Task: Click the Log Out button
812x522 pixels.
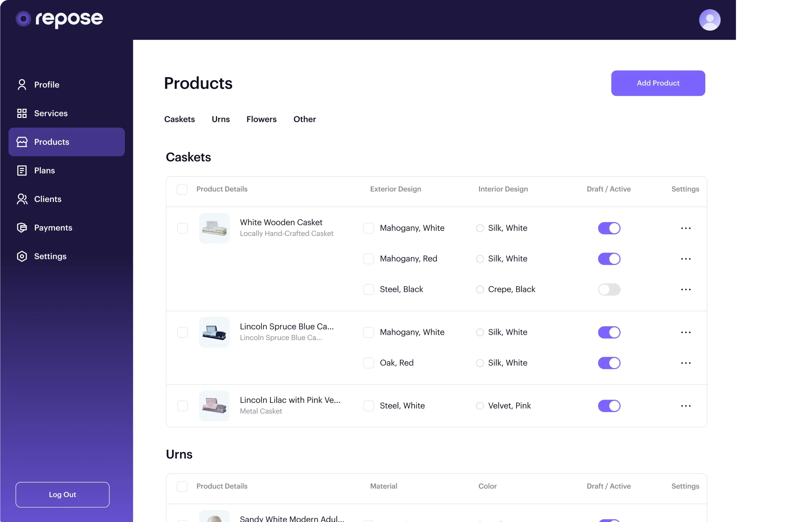Action: pos(62,494)
